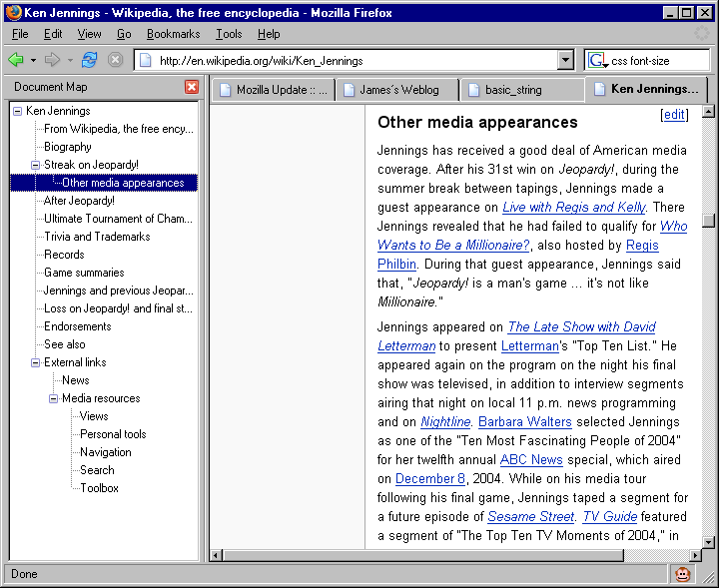Image resolution: width=719 pixels, height=588 pixels.
Task: Select Records in the Document Map
Action: coord(64,255)
